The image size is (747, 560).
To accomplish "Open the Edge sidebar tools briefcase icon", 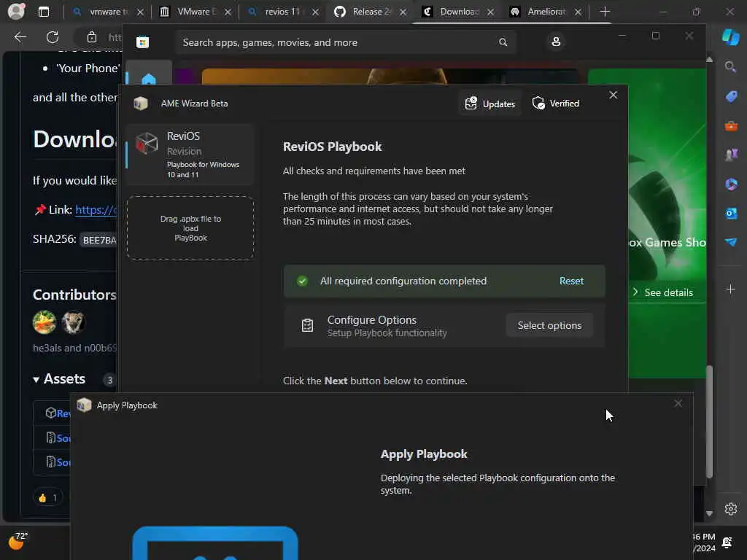I will click(731, 126).
